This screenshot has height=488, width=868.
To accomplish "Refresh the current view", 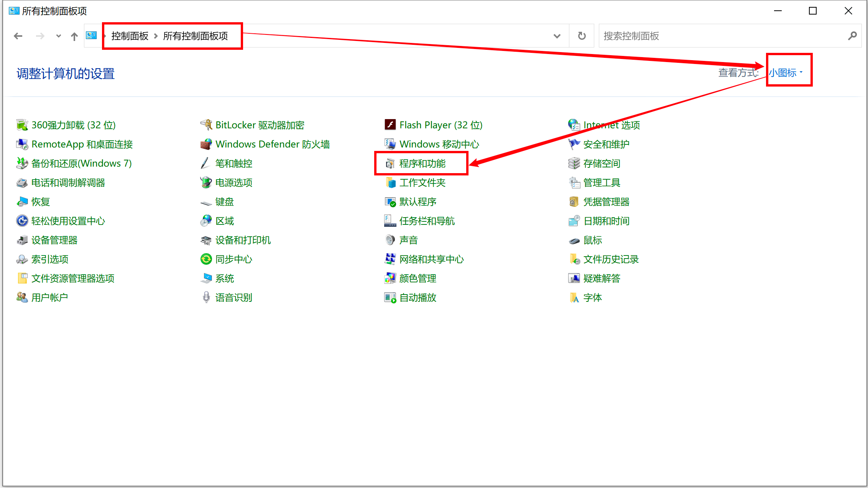I will coord(581,36).
